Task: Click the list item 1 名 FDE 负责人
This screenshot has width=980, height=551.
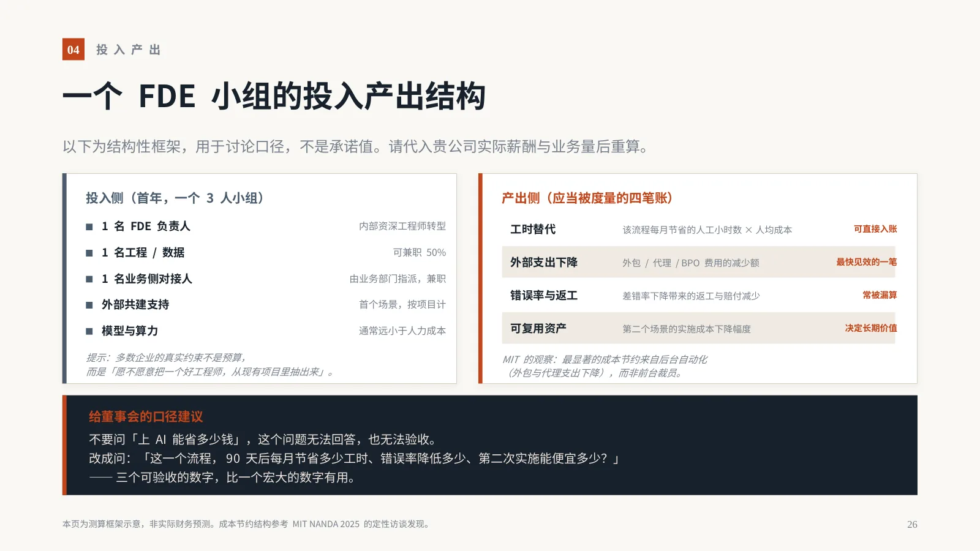Action: pyautogui.click(x=146, y=227)
